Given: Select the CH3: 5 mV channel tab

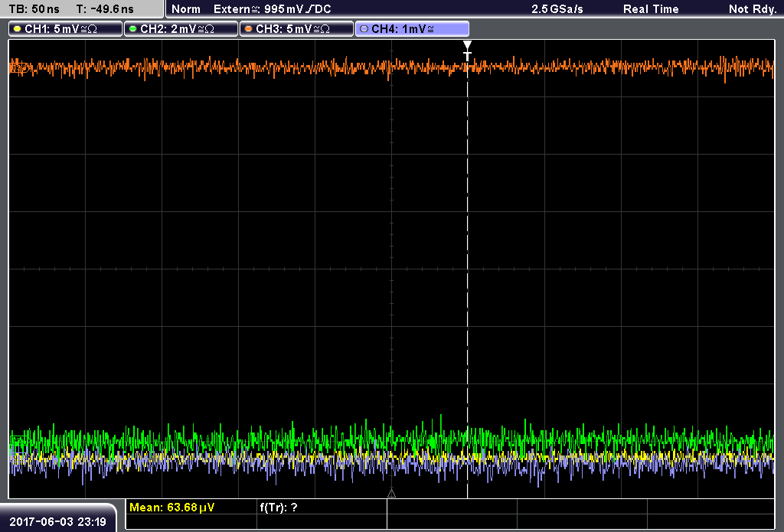Looking at the screenshot, I should (296, 29).
